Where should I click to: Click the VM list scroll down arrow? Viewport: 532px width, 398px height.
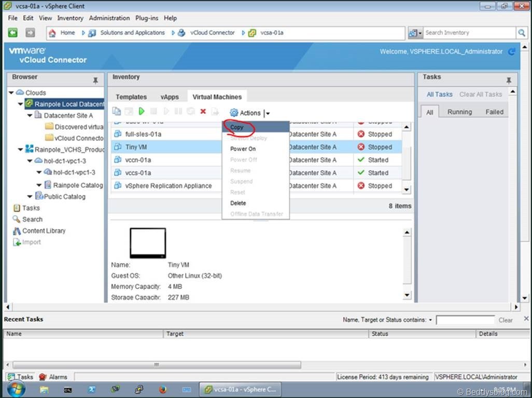(x=407, y=189)
